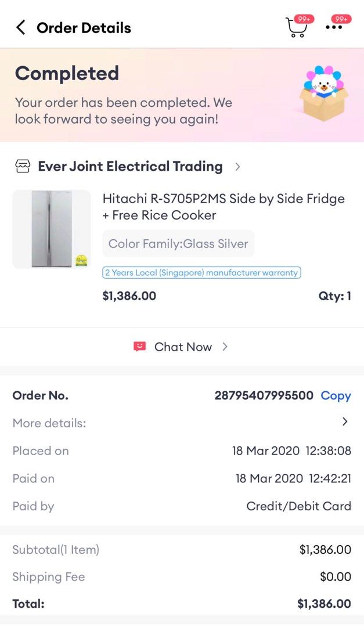Click the back arrow to return
This screenshot has height=627, width=364.
point(20,27)
